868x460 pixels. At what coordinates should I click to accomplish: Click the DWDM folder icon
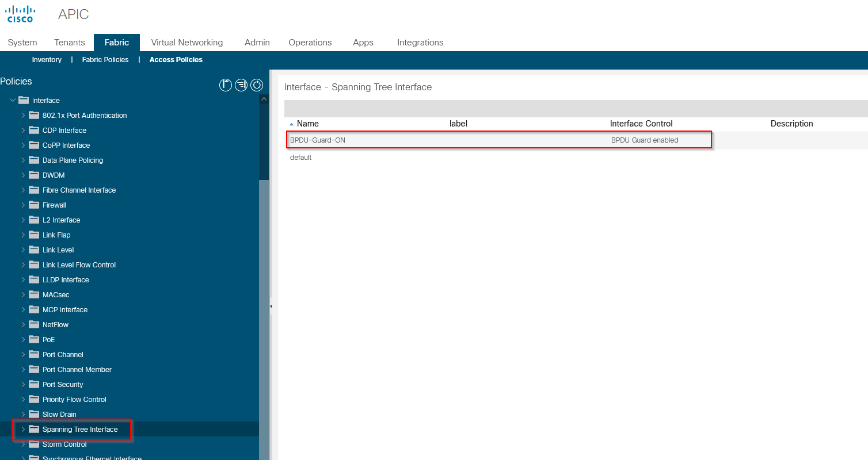34,175
